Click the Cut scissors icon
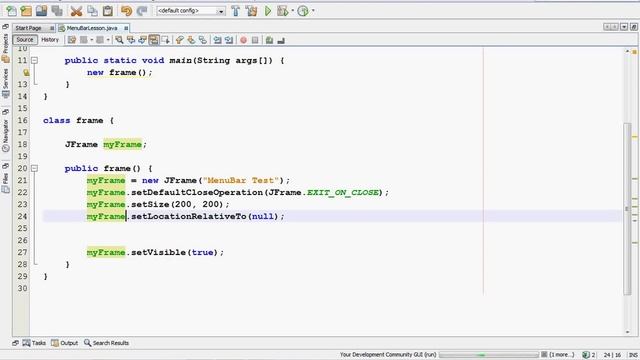Viewport: 640px width, 360px height. pos(76,11)
